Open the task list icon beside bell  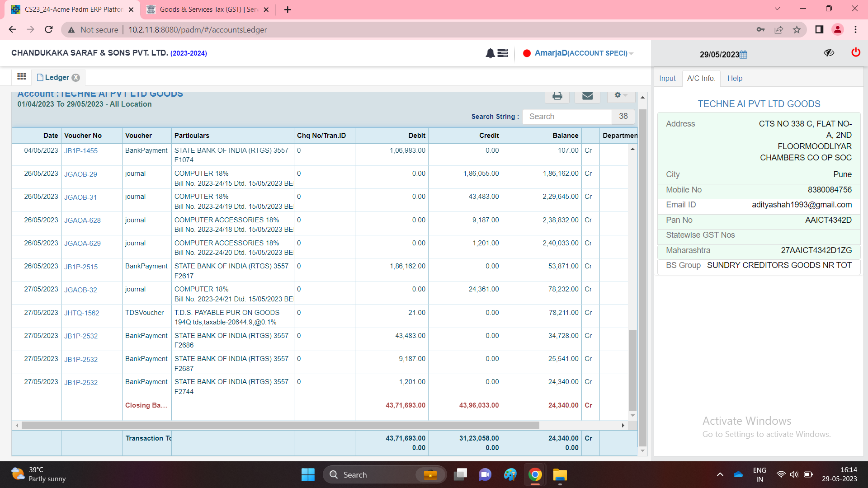point(503,53)
